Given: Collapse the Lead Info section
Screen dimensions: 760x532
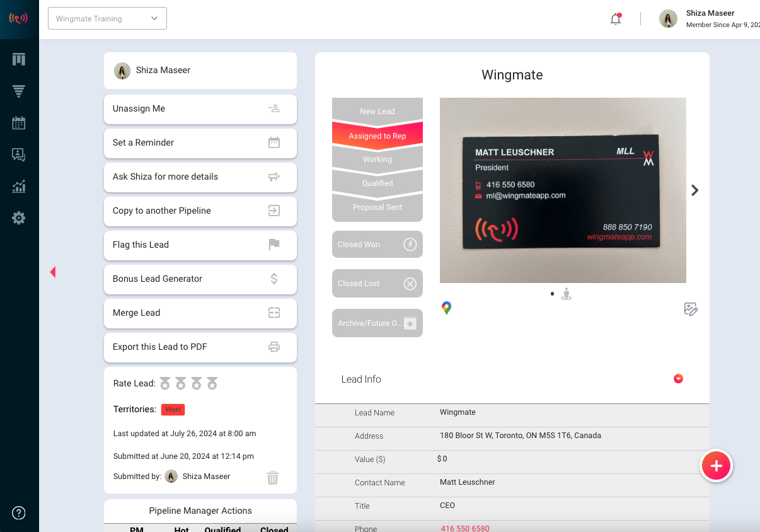Looking at the screenshot, I should click(x=678, y=379).
